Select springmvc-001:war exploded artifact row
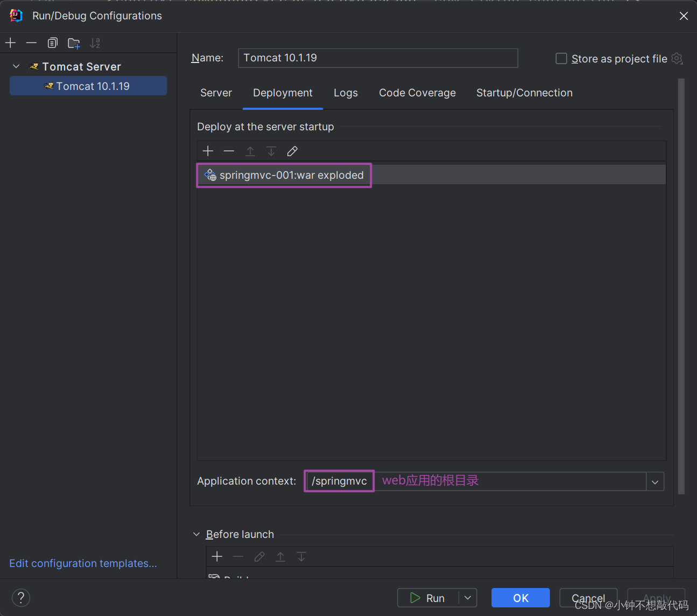697x616 pixels. [x=432, y=175]
